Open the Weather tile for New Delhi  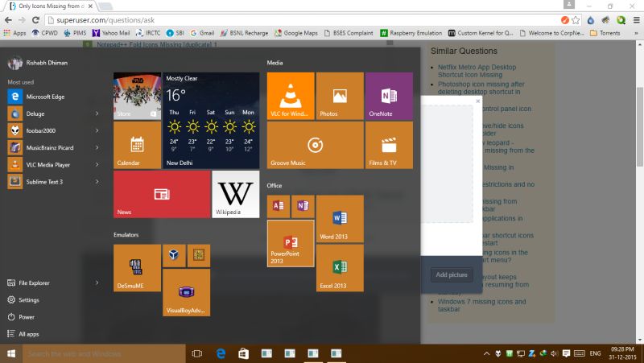(211, 121)
